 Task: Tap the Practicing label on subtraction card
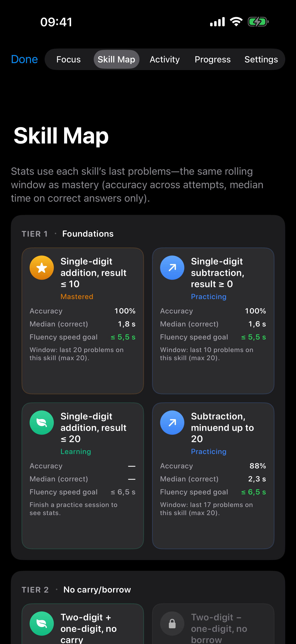click(x=209, y=296)
